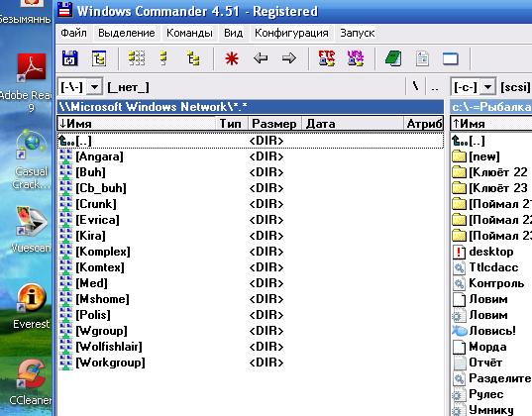Open the Файл menu
Image resolution: width=532 pixels, height=416 pixels.
[x=73, y=33]
